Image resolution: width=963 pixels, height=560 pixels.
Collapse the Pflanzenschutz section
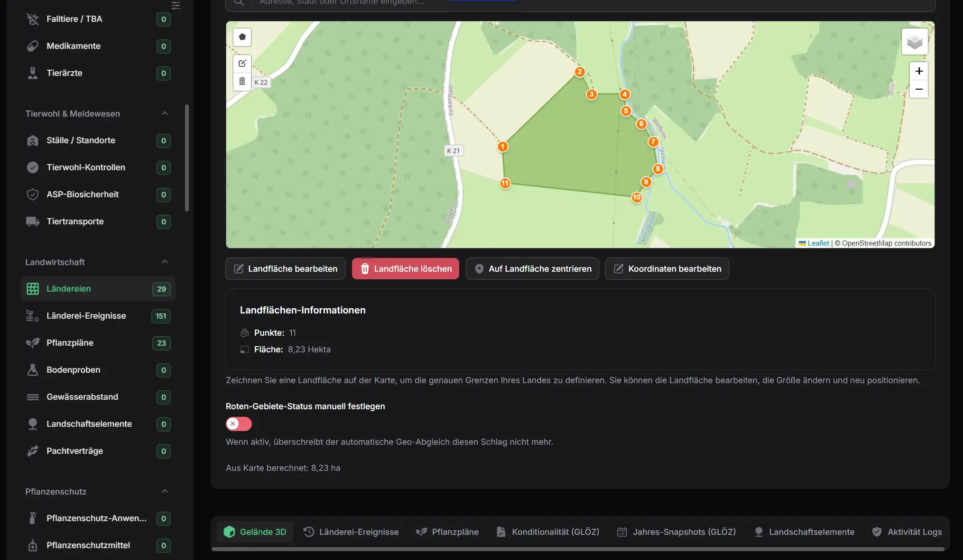(x=165, y=491)
